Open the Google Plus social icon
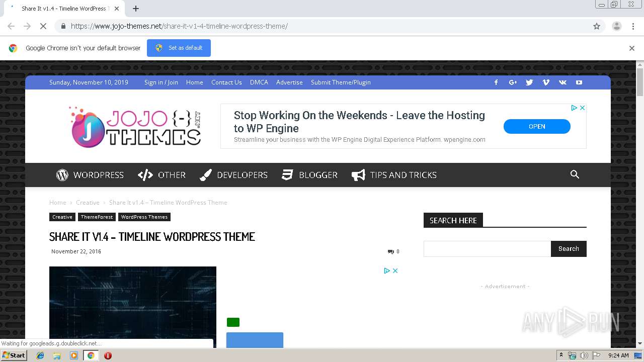644x362 pixels. 513,82
